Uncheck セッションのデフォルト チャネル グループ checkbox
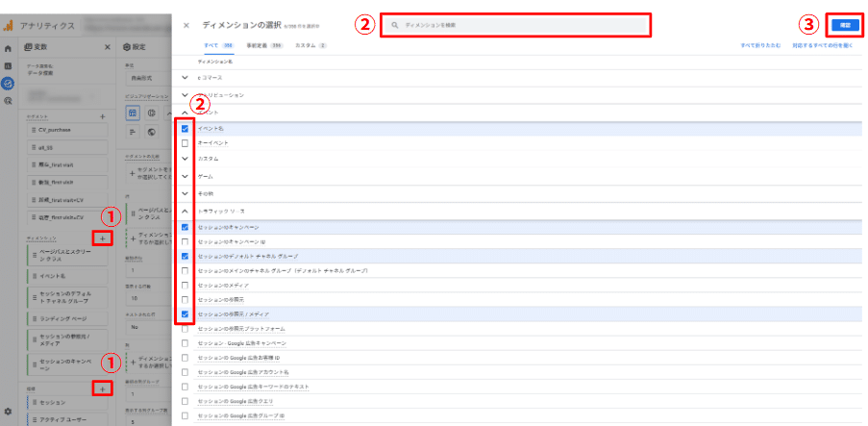The image size is (868, 426). (185, 257)
